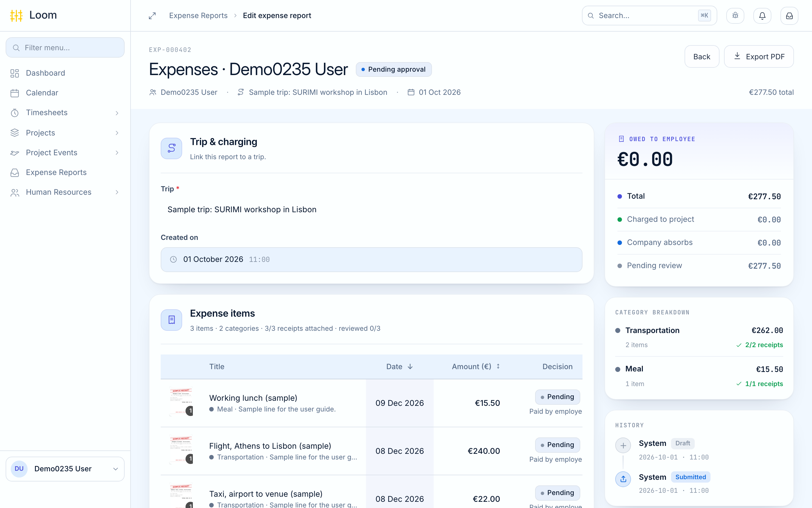
Task: Focus the top Search field
Action: click(649, 16)
